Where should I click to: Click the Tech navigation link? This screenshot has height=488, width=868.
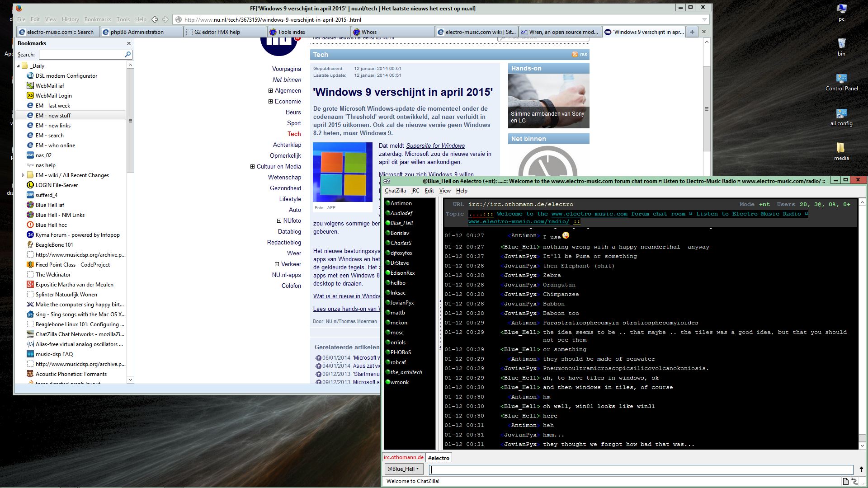294,134
